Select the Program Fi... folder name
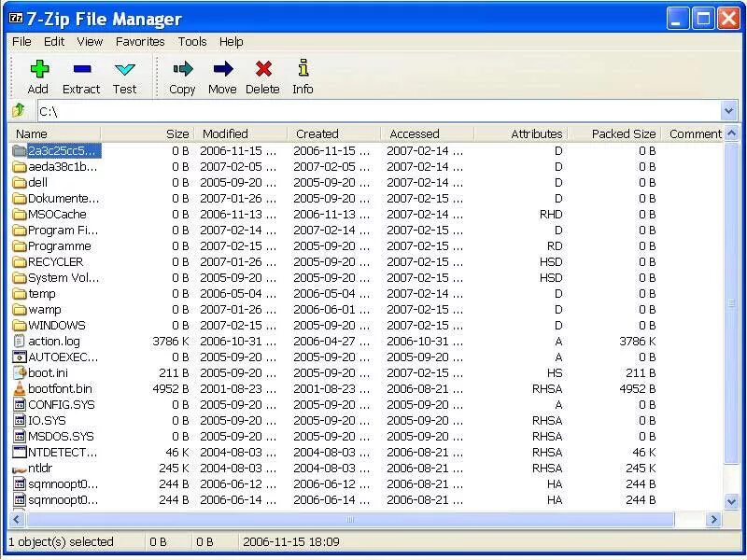The height and width of the screenshot is (560, 747). point(63,231)
